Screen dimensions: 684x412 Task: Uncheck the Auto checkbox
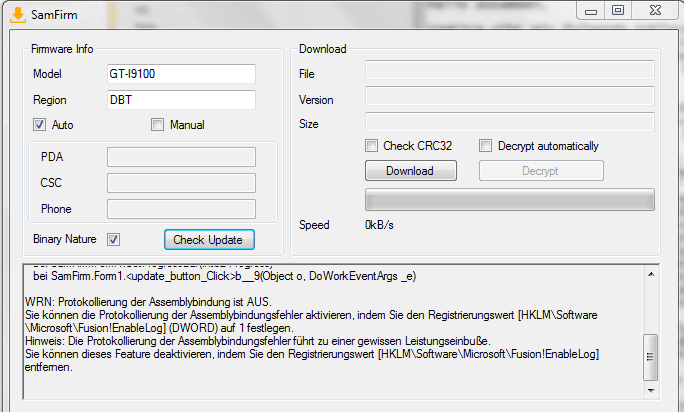(39, 125)
